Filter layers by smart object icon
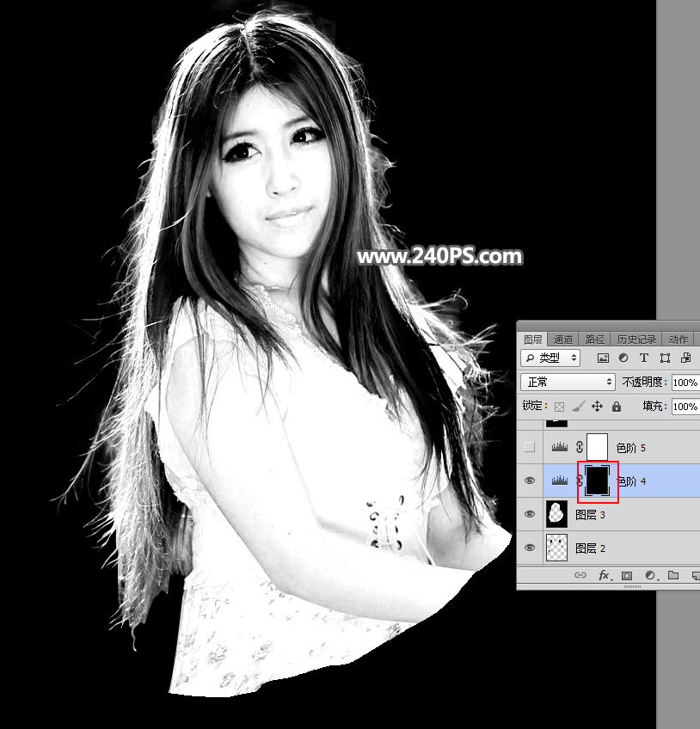This screenshot has height=729, width=700. coord(685,358)
